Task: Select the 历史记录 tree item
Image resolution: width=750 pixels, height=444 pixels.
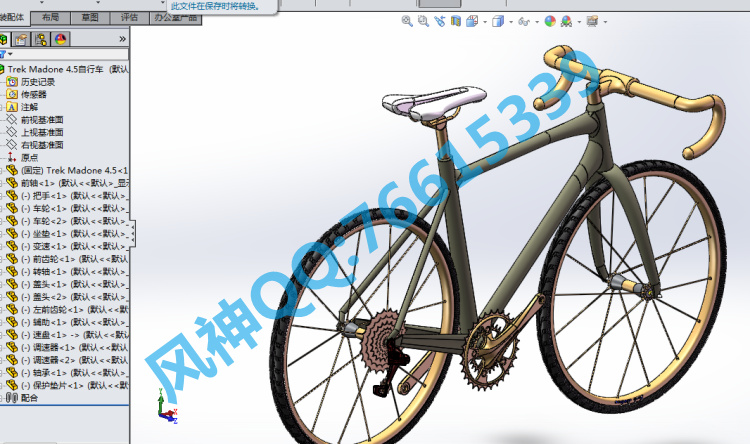Action: (x=38, y=82)
